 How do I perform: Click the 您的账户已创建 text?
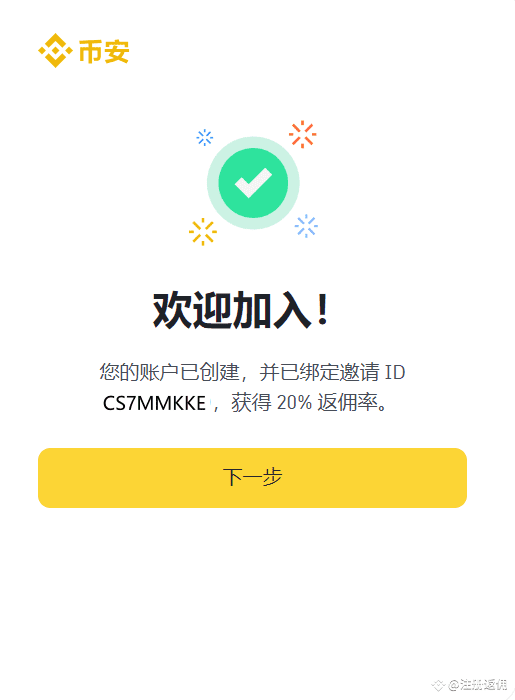tap(170, 372)
